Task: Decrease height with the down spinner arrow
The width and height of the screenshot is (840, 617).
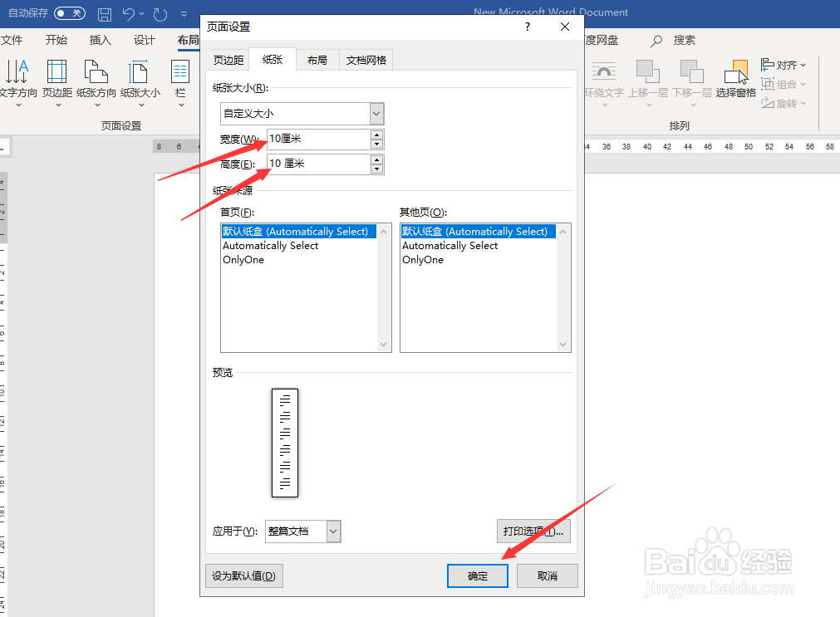Action: [377, 169]
